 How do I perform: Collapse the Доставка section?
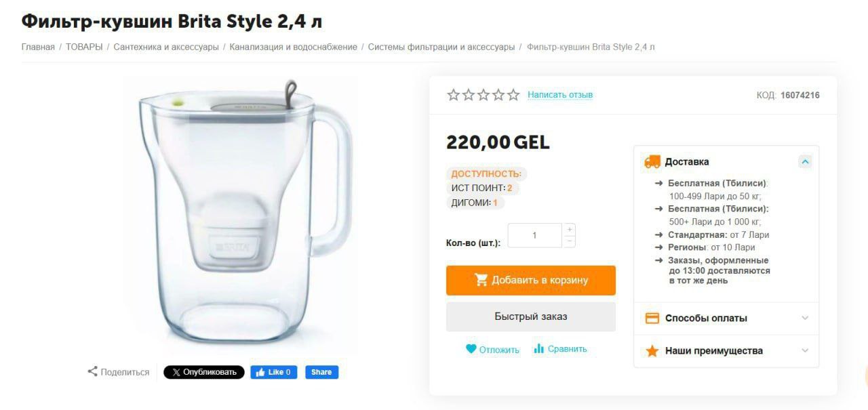click(805, 161)
